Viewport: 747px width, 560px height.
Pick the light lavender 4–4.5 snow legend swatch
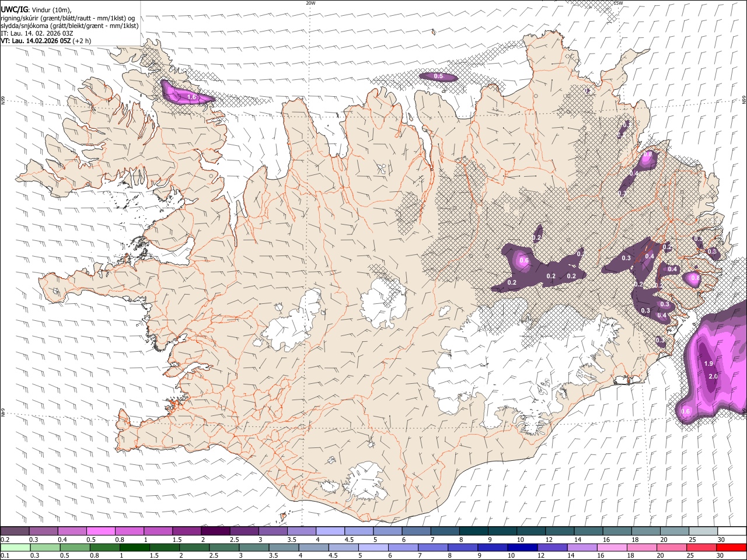[x=330, y=531]
